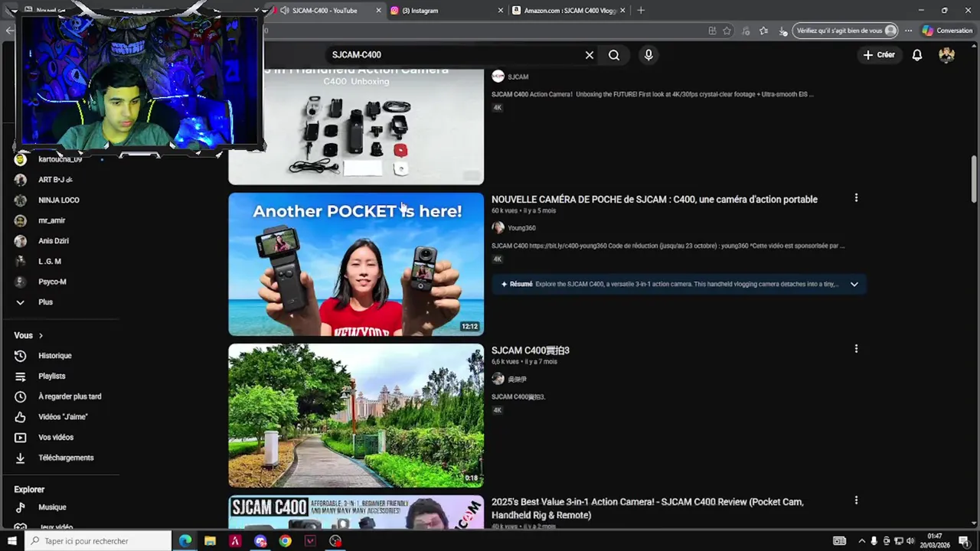The width and height of the screenshot is (980, 551).
Task: Play the Another POCKET is here thumbnail
Action: click(356, 264)
